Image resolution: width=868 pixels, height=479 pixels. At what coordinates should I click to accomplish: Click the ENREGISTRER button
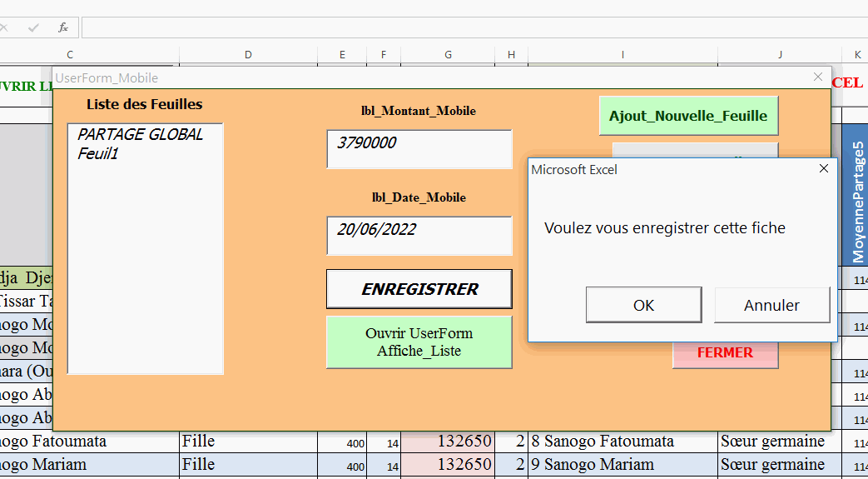(x=419, y=289)
